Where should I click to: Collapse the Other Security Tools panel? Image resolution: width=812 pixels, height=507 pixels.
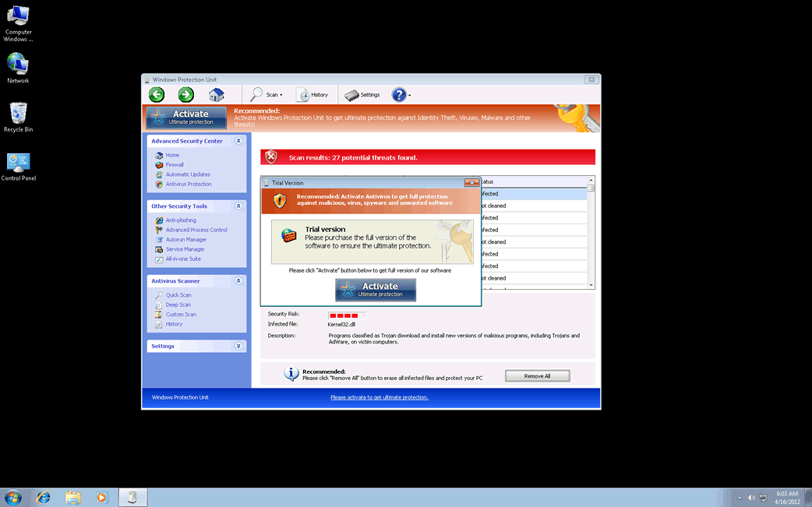[238, 206]
